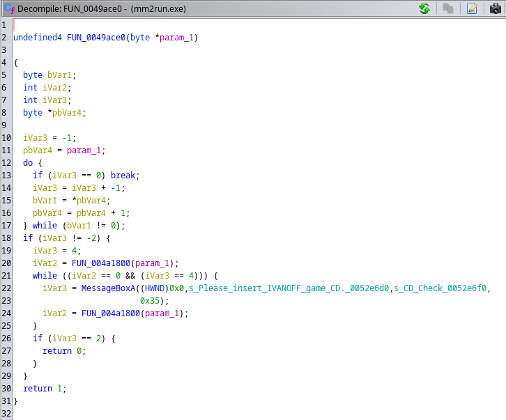Click the if keyword on line 26
This screenshot has height=420, width=506.
tap(38, 339)
